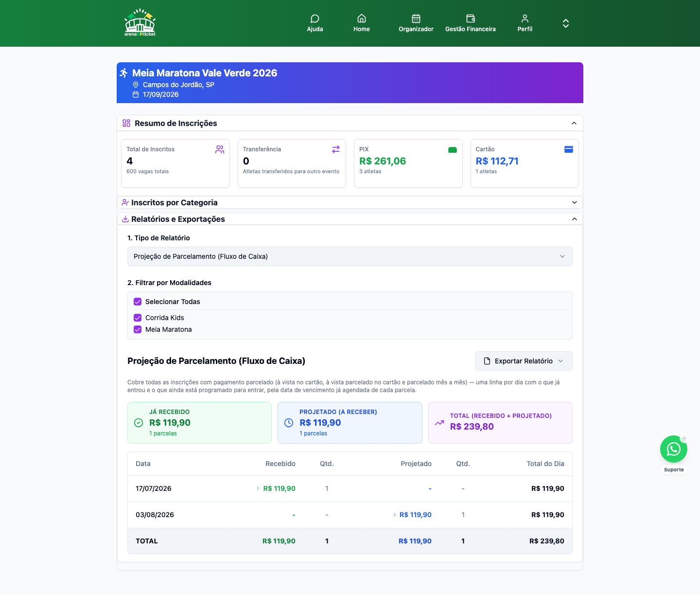Image resolution: width=700 pixels, height=594 pixels.
Task: Click the arenaRticket stadium logo
Action: [140, 23]
